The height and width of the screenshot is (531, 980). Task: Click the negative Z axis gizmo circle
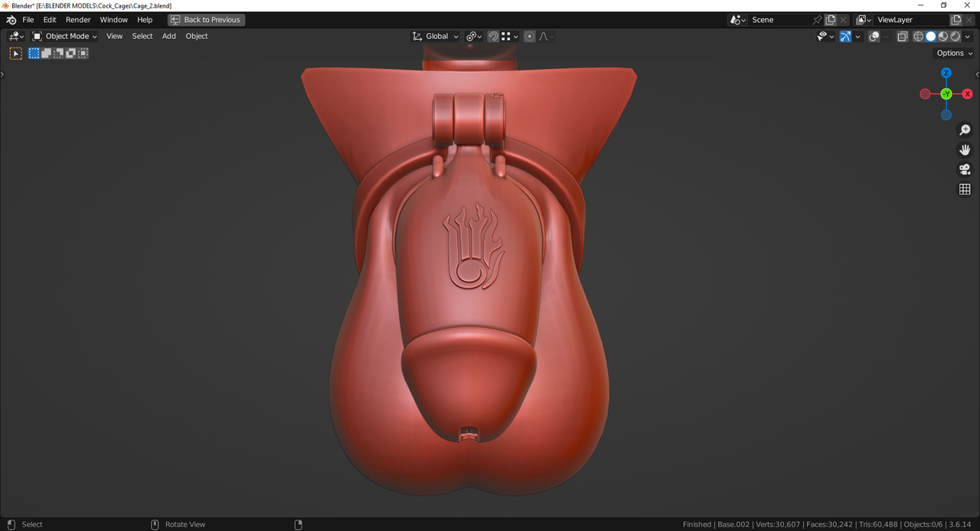[946, 115]
